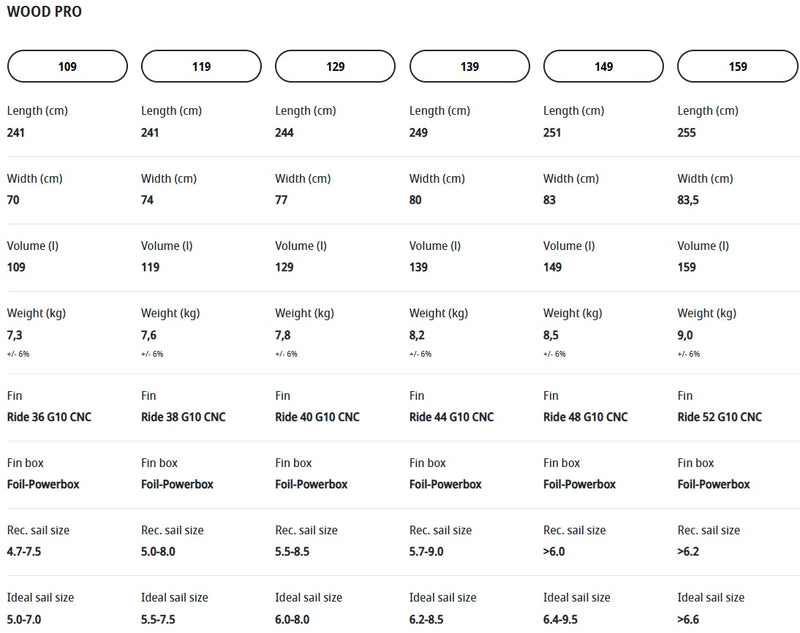Click the 83,5 width value

click(x=691, y=200)
